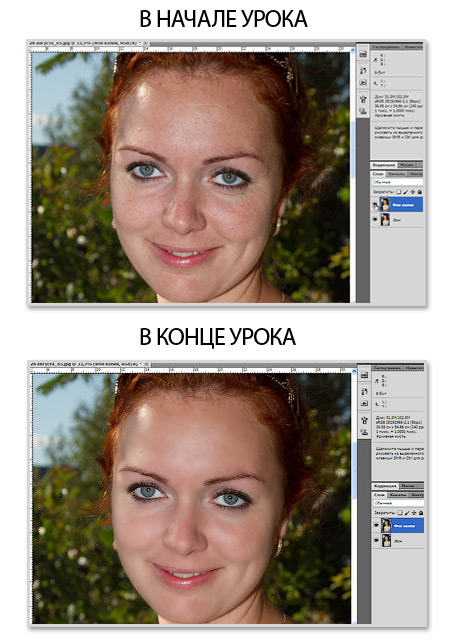
Task: Open History panel icon in the end-of-lesson screenshot
Action: [364, 391]
